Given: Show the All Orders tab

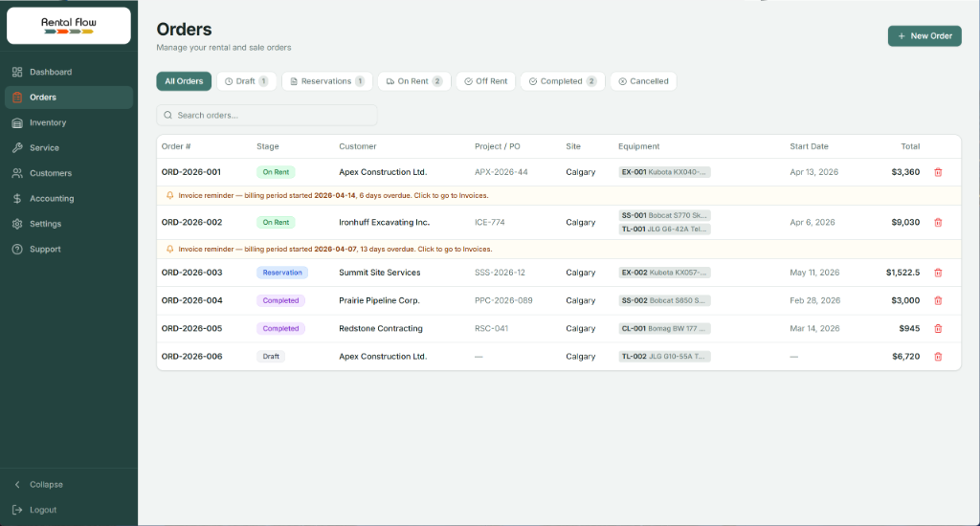Looking at the screenshot, I should point(184,81).
